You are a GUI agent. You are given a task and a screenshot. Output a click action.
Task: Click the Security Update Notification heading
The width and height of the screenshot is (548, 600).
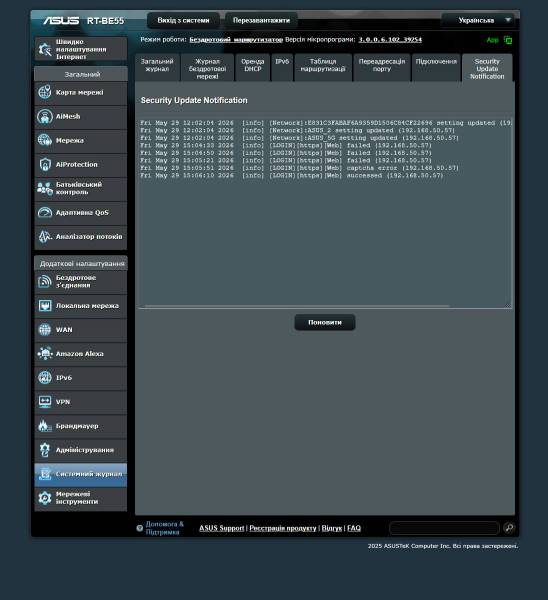click(x=194, y=100)
